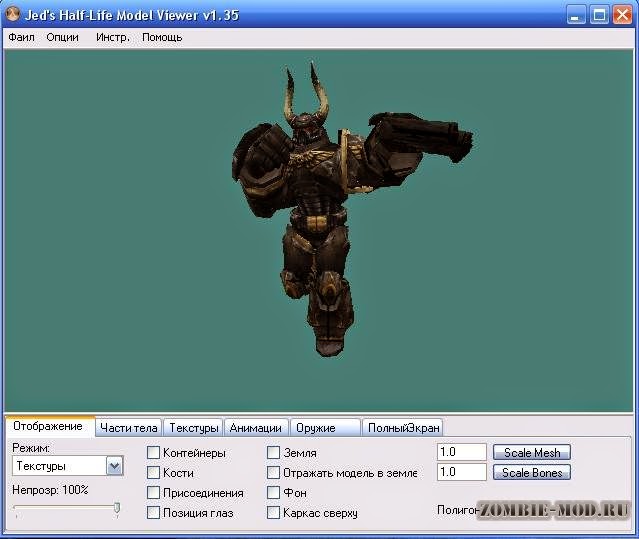The image size is (639, 539).
Task: Minimize the Model Viewer window
Action: click(575, 15)
